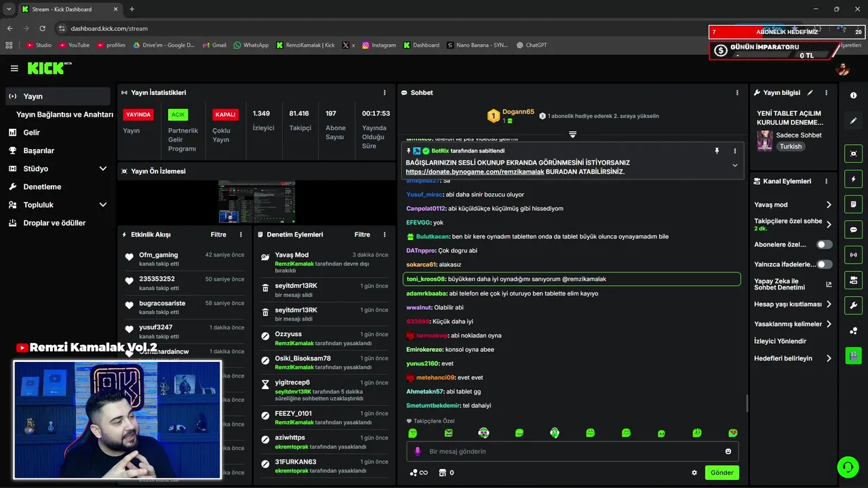Edit stream info via Yayın bilgisi pencil
The height and width of the screenshot is (488, 868).
tap(810, 92)
